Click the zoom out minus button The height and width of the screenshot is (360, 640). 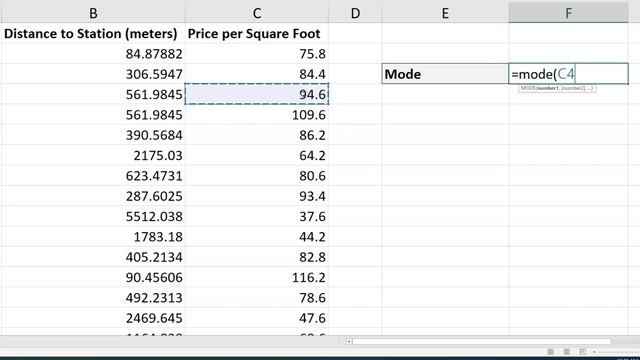pyautogui.click(x=595, y=351)
